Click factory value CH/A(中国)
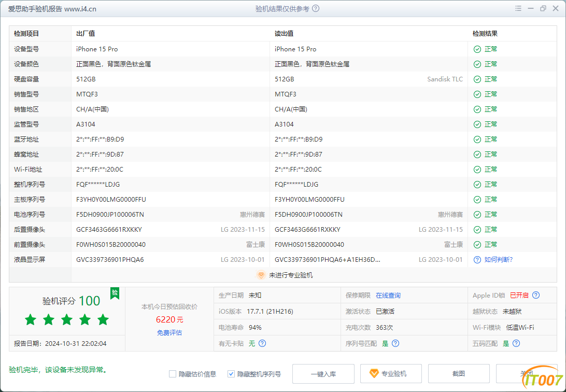Screen dimensions: 566x392 coord(92,109)
